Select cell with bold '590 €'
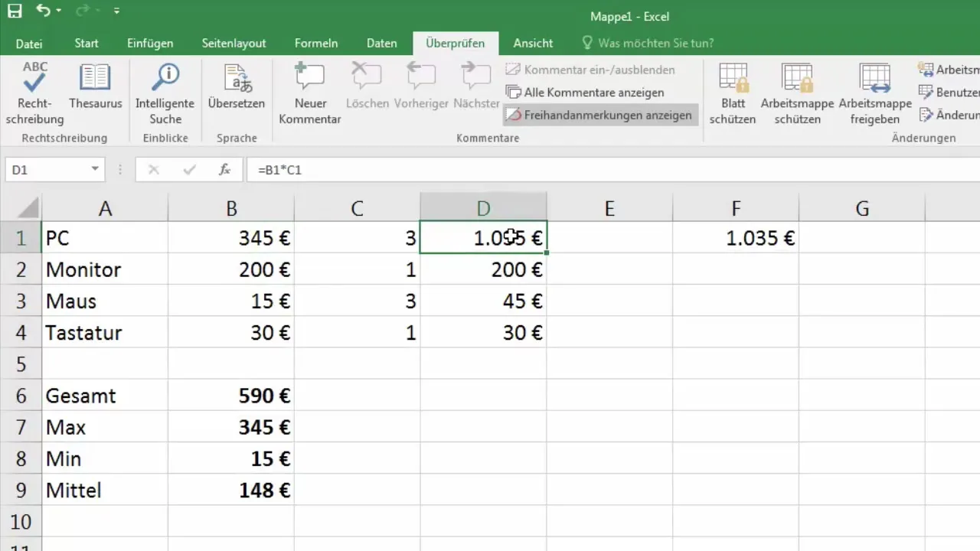This screenshot has height=551, width=980. pos(231,396)
